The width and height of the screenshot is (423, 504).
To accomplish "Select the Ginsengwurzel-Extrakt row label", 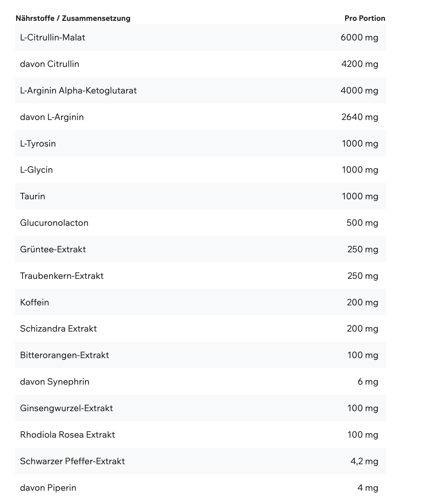I will point(66,408).
